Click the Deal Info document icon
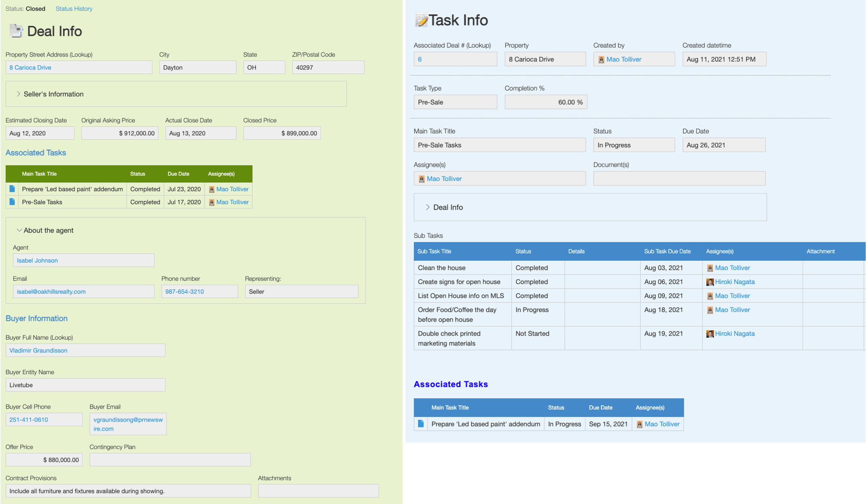This screenshot has width=866, height=504. [x=16, y=30]
